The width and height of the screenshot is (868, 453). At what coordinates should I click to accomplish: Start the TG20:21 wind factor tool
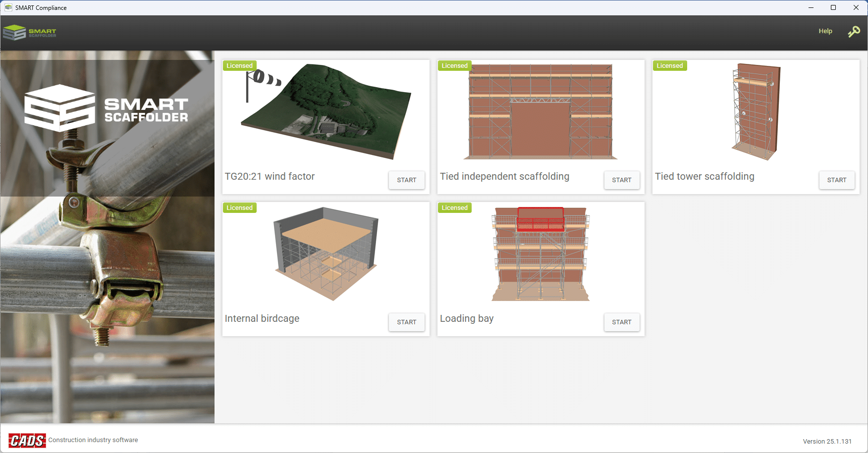point(406,180)
